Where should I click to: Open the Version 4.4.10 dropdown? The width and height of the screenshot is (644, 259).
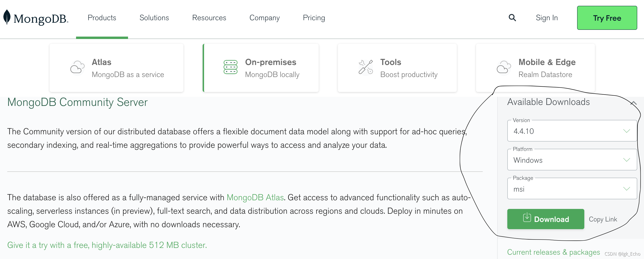[572, 131]
